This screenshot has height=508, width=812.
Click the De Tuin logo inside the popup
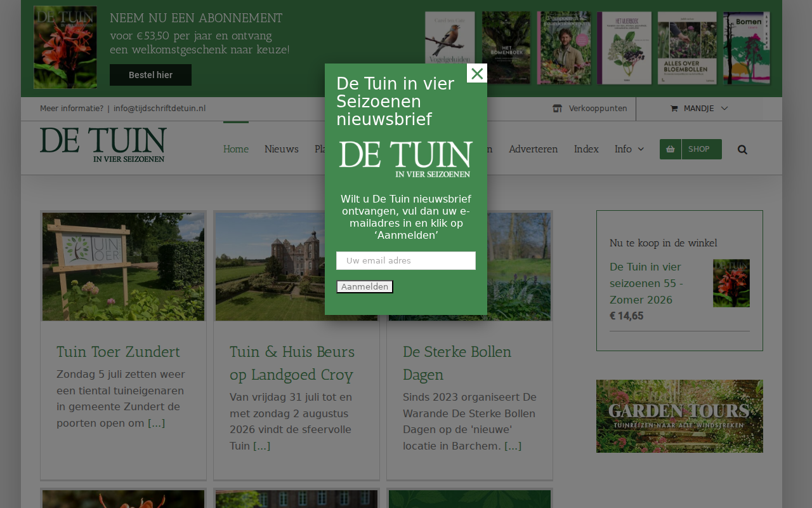click(406, 159)
